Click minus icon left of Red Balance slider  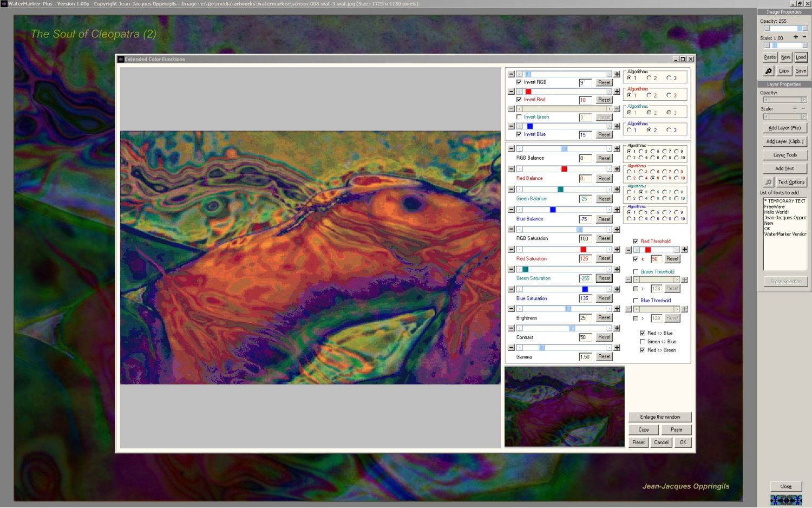click(x=512, y=169)
